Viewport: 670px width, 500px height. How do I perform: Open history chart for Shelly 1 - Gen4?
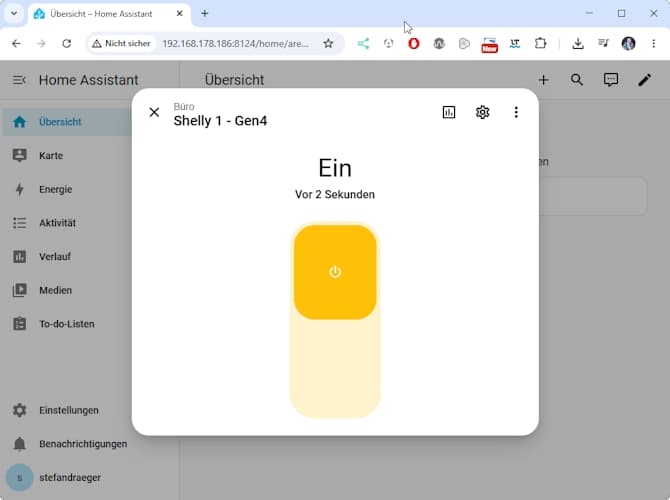(449, 112)
